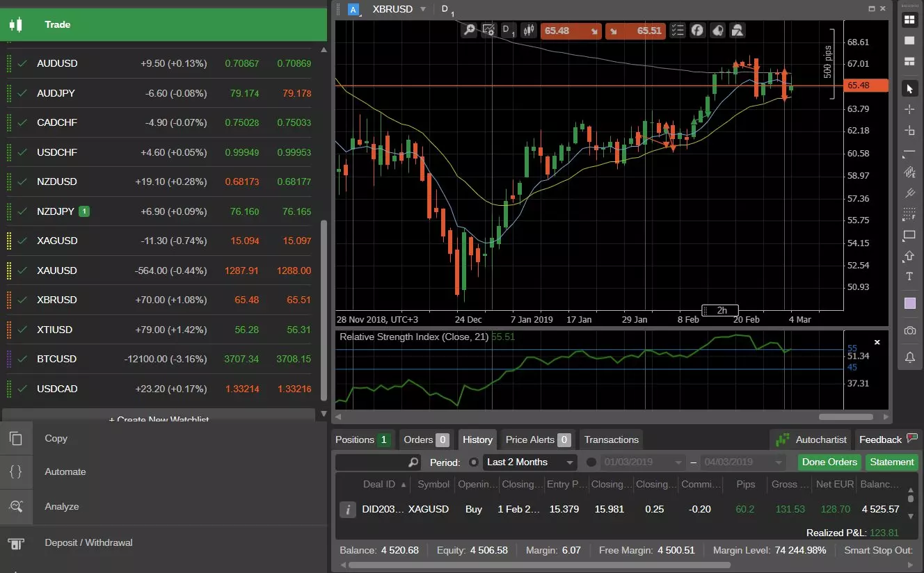Open the 04/03/2019 end date dropdown
Viewport: 924px width, 573px height.
tap(742, 462)
